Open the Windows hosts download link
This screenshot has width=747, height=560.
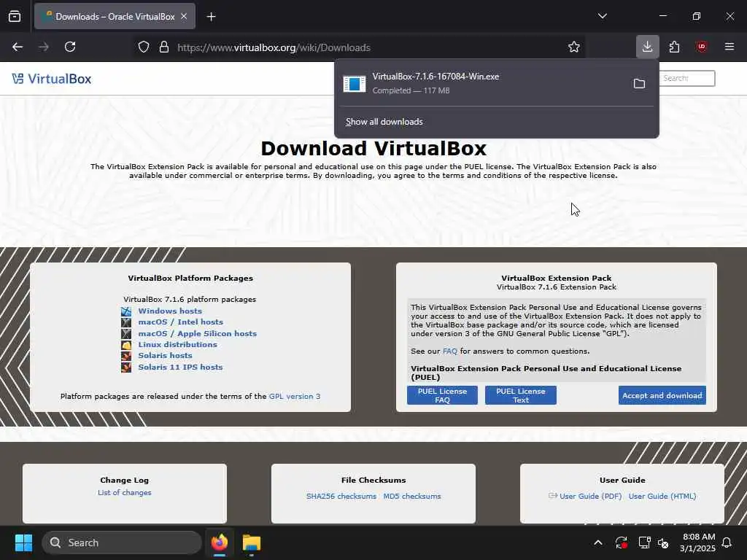tap(170, 311)
